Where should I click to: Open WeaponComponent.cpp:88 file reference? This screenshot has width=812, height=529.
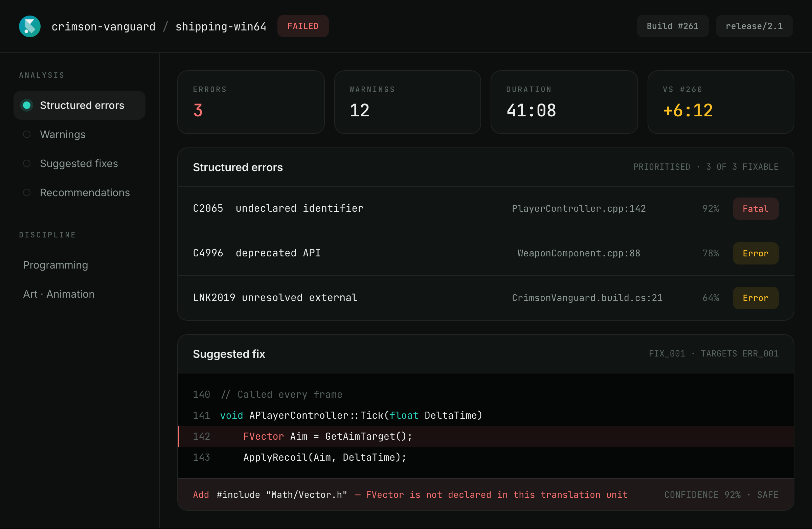(579, 253)
